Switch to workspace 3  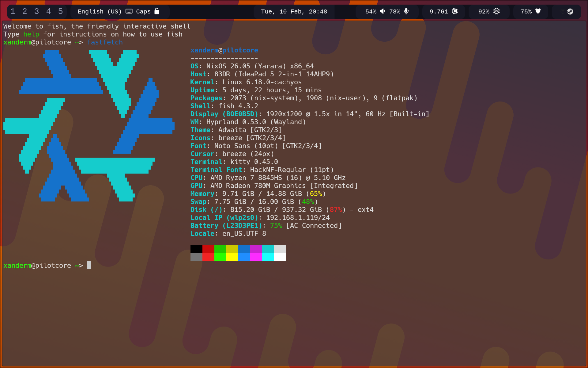tap(36, 11)
